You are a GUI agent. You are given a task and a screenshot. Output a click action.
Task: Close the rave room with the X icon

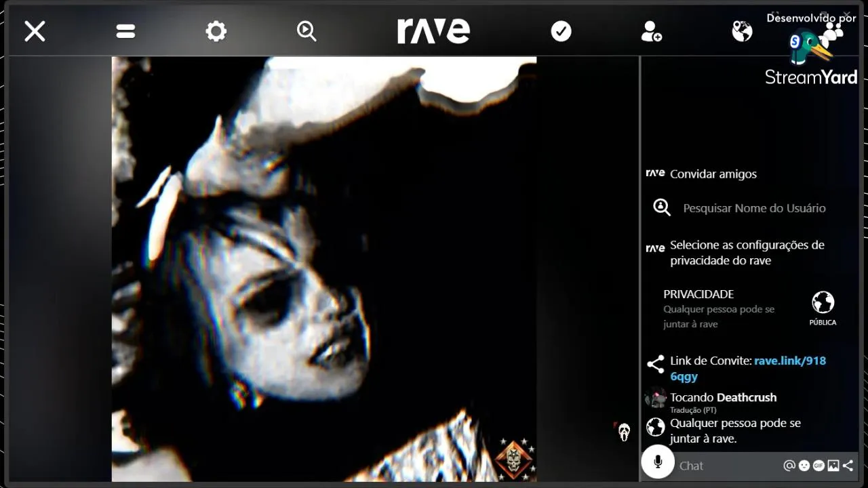click(35, 31)
